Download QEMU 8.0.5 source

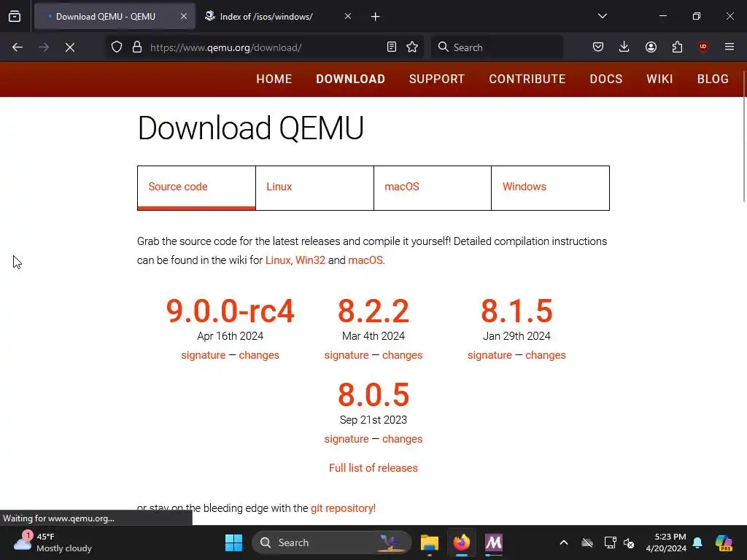[373, 394]
